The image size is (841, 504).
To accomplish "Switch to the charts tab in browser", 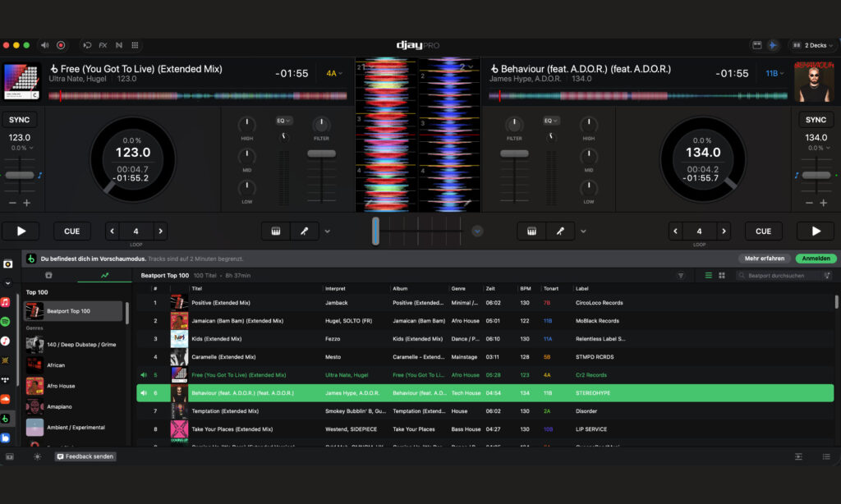I will [104, 276].
